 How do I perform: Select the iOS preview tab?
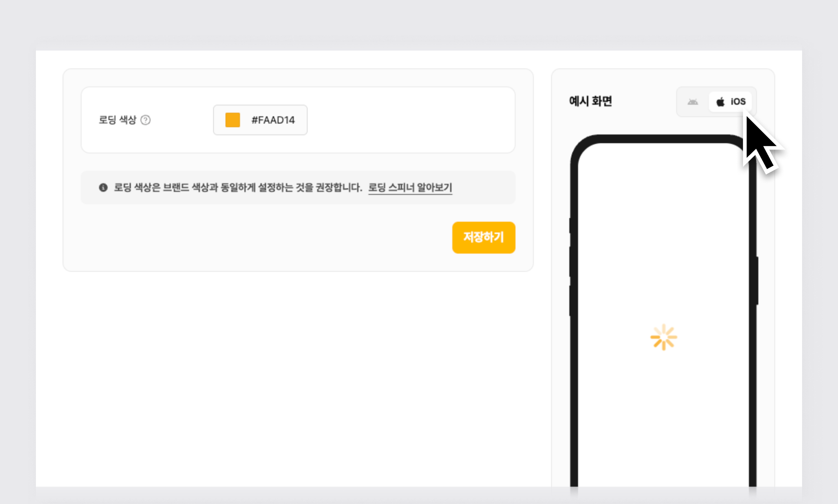(x=730, y=102)
